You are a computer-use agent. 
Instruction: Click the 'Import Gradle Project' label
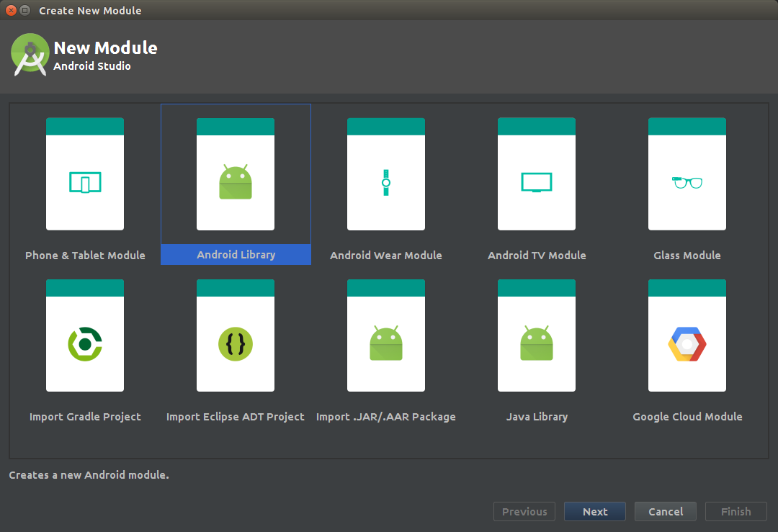coord(85,417)
